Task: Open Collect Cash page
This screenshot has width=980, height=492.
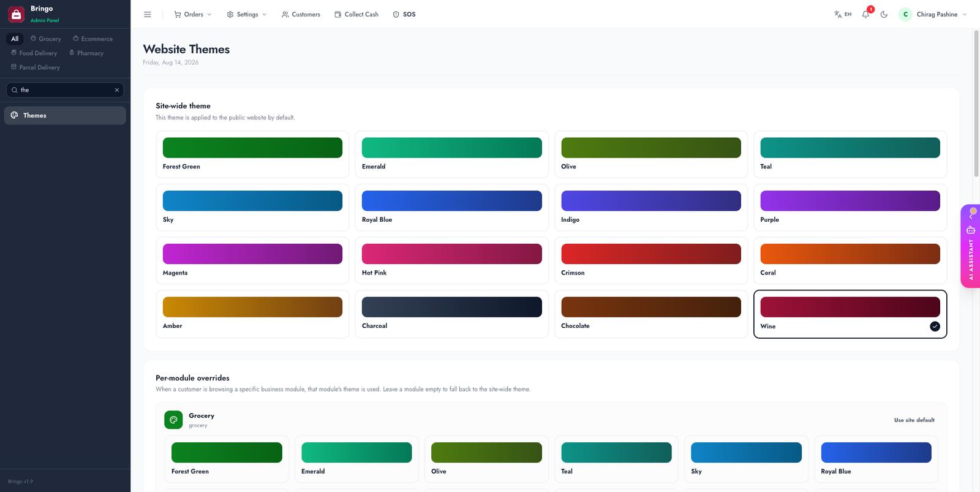Action: 356,14
